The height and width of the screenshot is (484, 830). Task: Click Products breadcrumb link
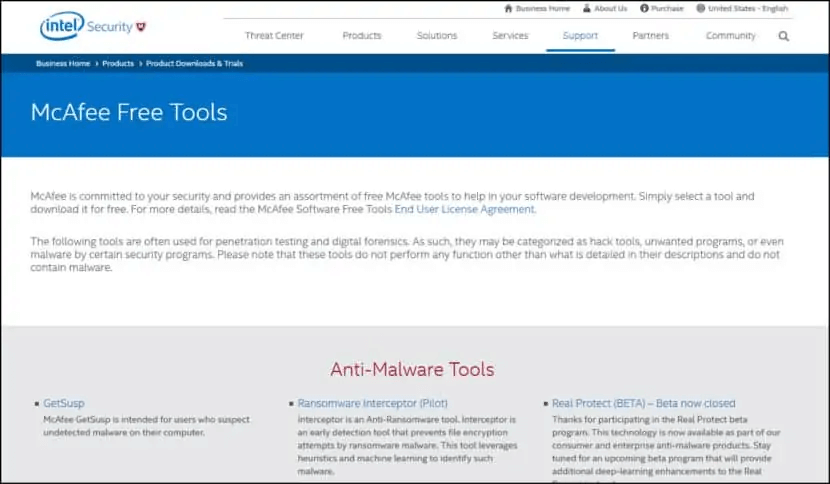tap(118, 64)
